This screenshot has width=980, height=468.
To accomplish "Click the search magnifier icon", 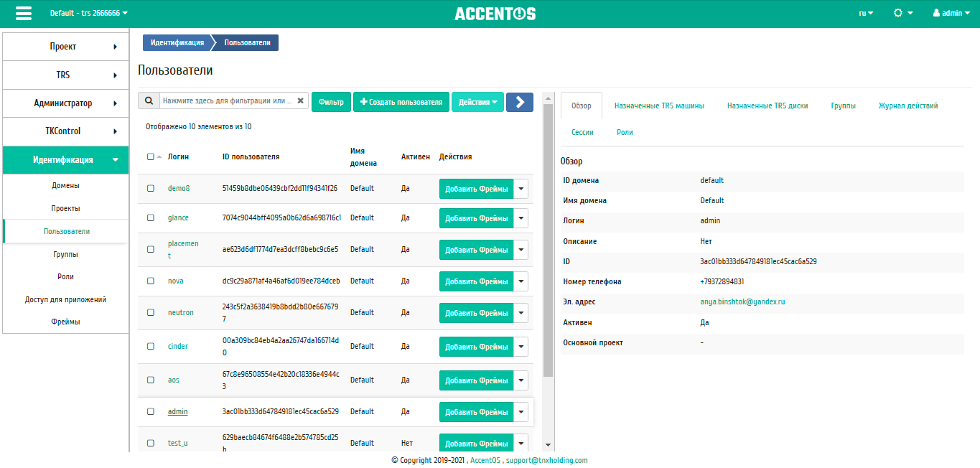I will [149, 101].
